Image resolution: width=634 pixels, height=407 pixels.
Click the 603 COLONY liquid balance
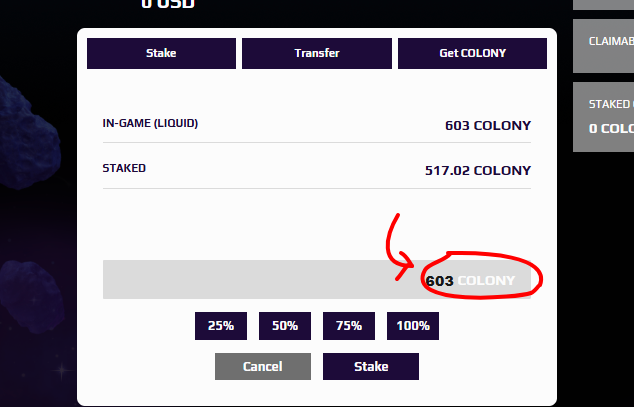488,126
